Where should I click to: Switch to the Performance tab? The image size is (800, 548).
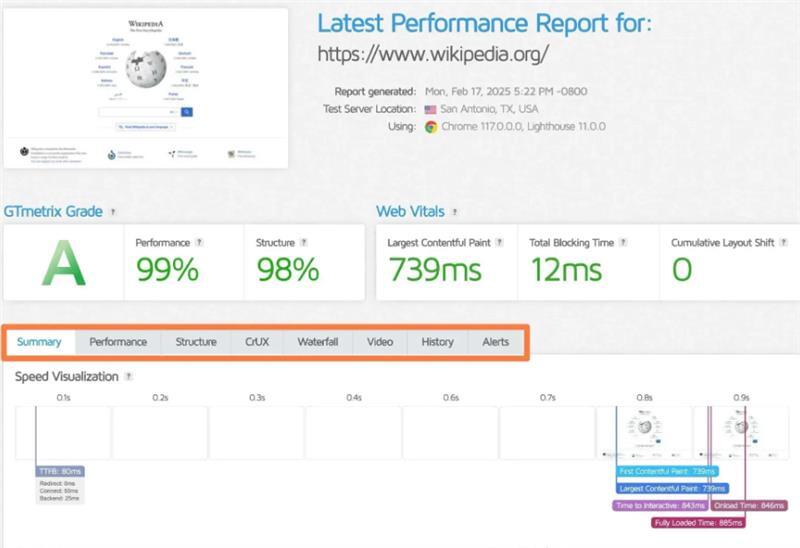pyautogui.click(x=118, y=342)
